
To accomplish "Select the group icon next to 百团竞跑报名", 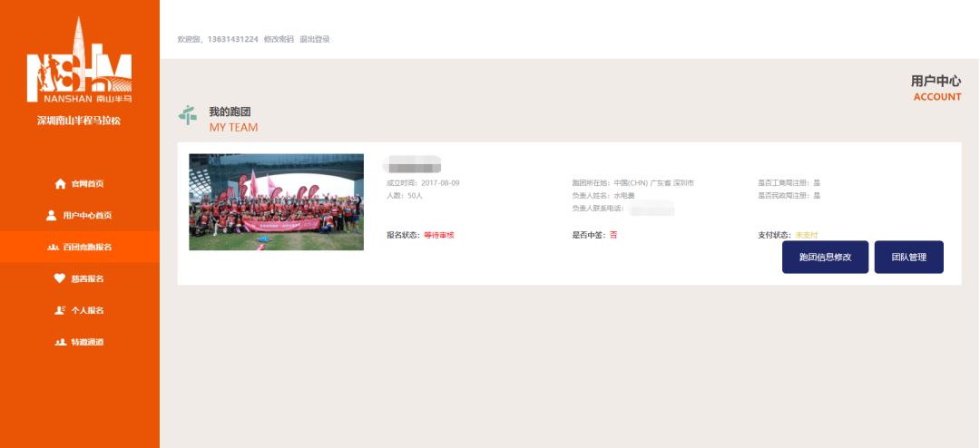I will 54,247.
